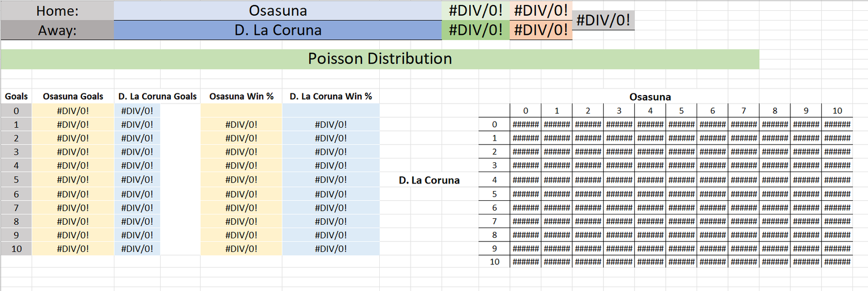The width and height of the screenshot is (868, 291).
Task: Select the Osasuna matrix heading above score grid
Action: coord(650,97)
